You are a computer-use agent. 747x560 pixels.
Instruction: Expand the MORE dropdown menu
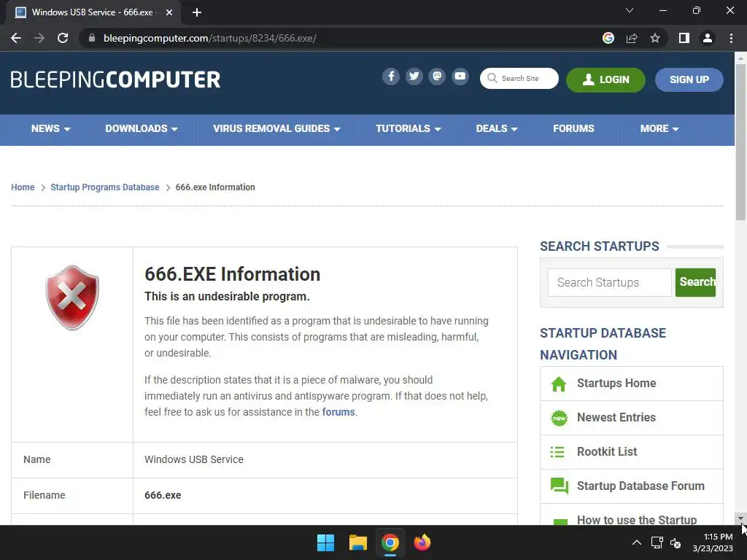point(659,129)
